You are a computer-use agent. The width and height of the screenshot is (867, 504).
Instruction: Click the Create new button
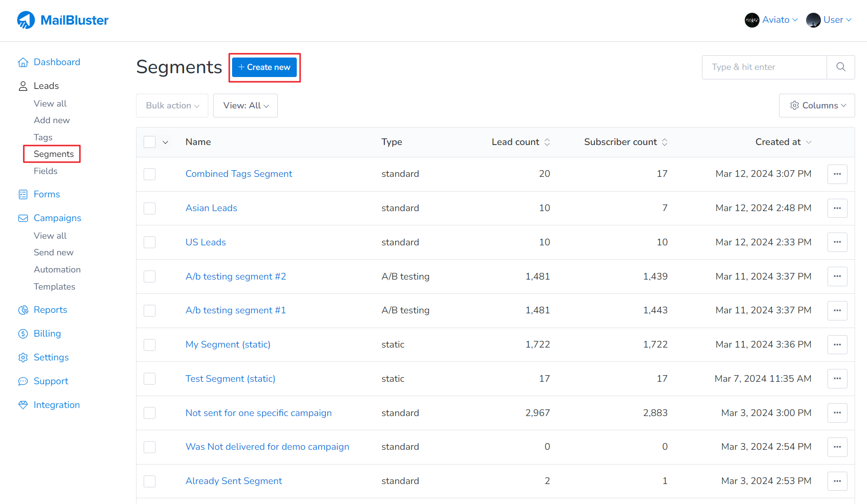264,68
